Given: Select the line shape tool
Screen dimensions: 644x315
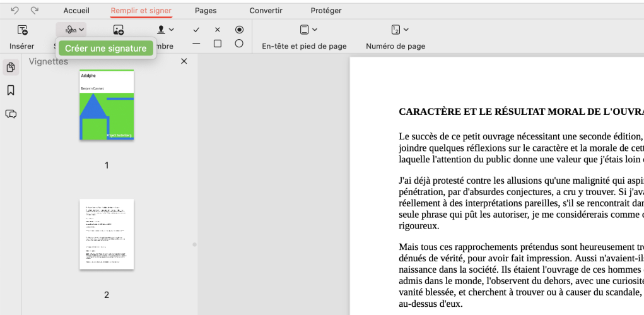Looking at the screenshot, I should click(197, 44).
